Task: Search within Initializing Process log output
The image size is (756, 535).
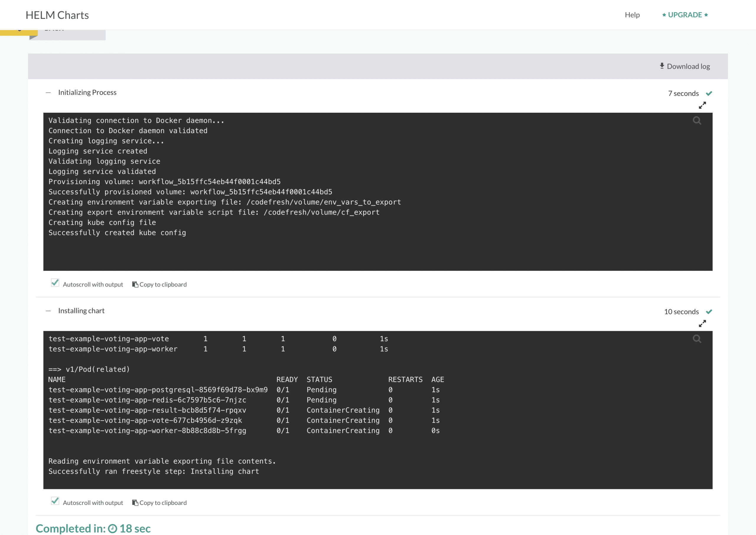Action: (697, 121)
